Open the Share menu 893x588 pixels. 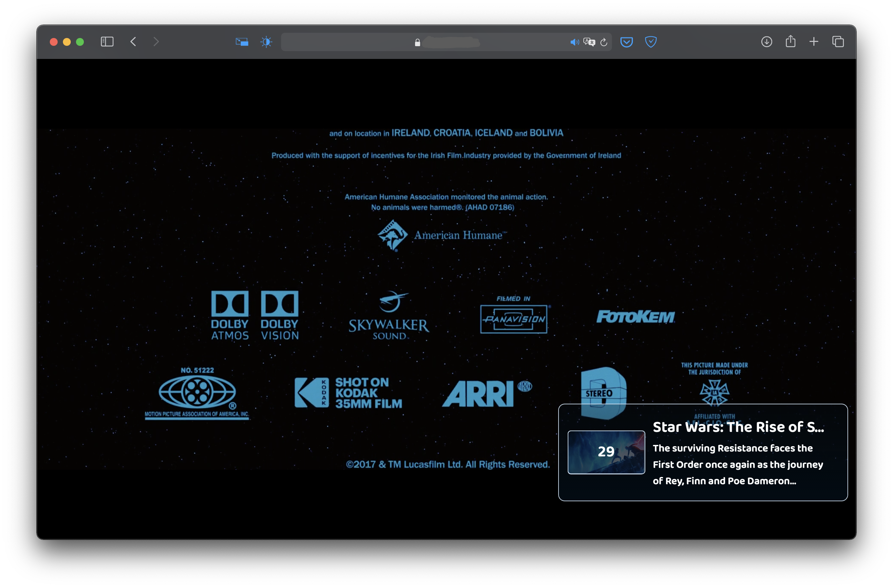click(x=790, y=41)
